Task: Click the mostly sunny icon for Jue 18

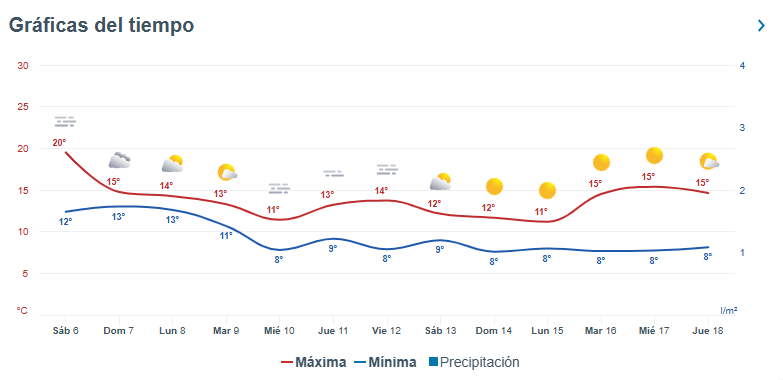Action: (709, 161)
